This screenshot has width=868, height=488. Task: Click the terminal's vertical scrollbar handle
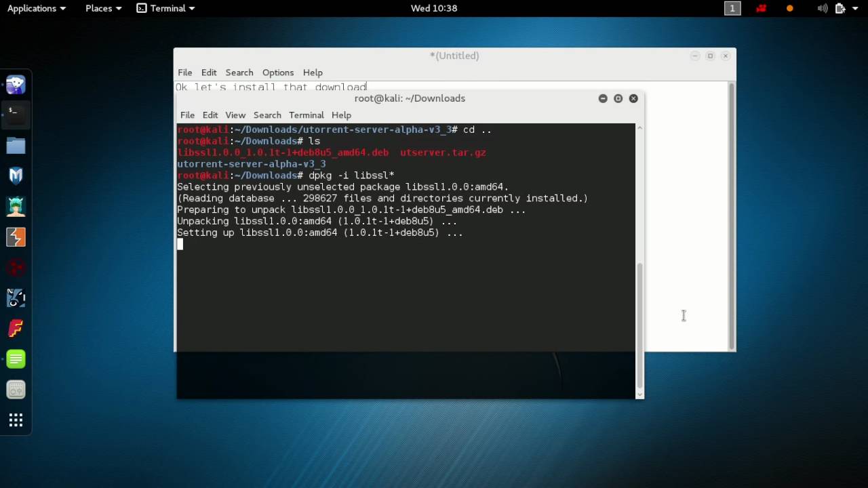pyautogui.click(x=639, y=325)
